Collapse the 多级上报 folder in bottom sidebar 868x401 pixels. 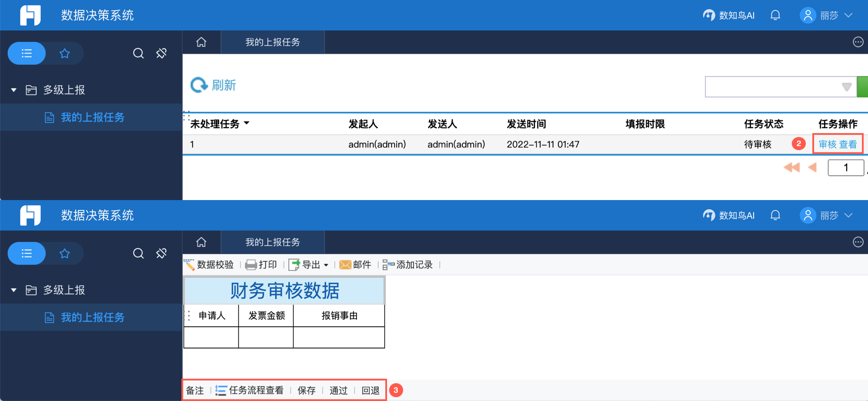[x=14, y=290]
